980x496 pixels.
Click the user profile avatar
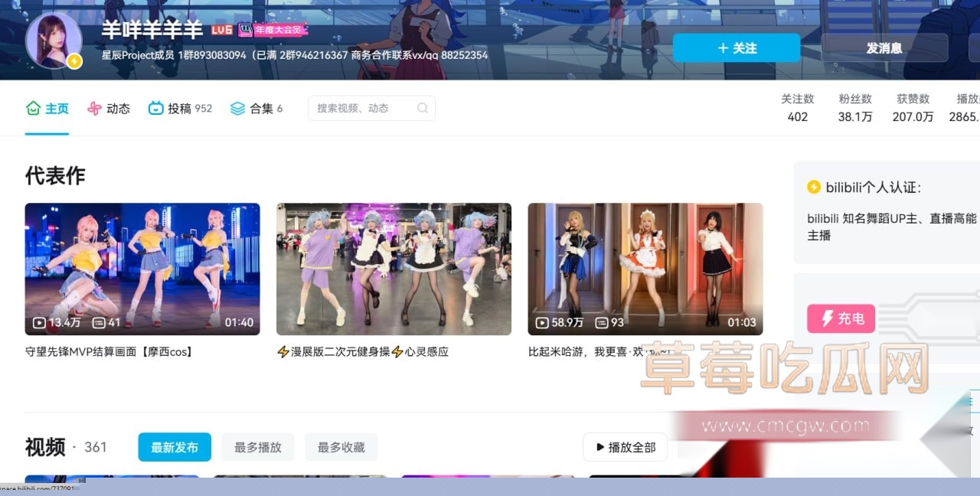point(53,40)
